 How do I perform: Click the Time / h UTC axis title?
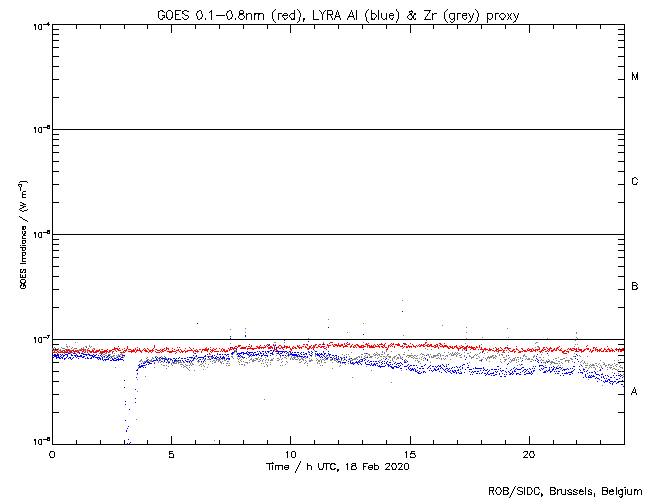pos(338,466)
